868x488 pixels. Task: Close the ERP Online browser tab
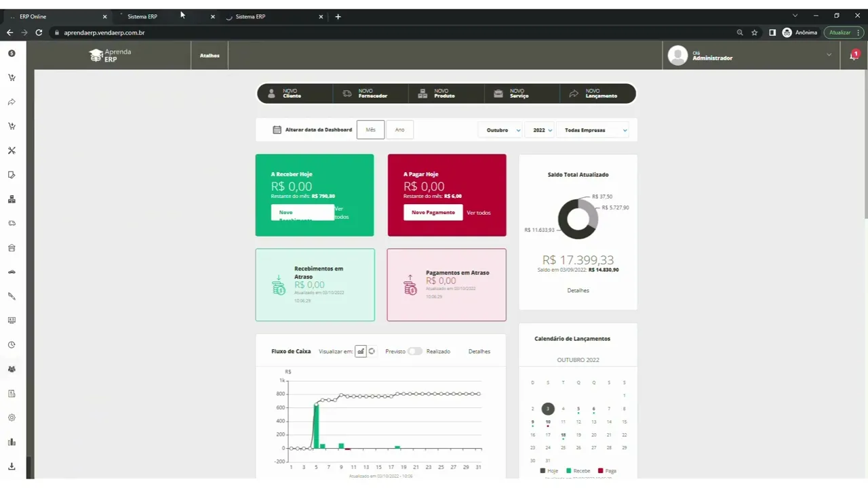click(x=104, y=16)
